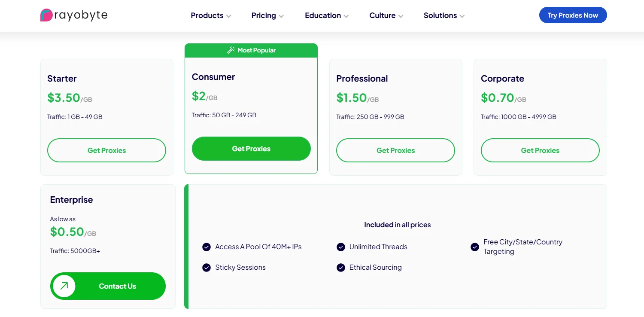
Task: Click the checkmark beside Access A Pool Of 40M+ IPs
Action: (207, 247)
